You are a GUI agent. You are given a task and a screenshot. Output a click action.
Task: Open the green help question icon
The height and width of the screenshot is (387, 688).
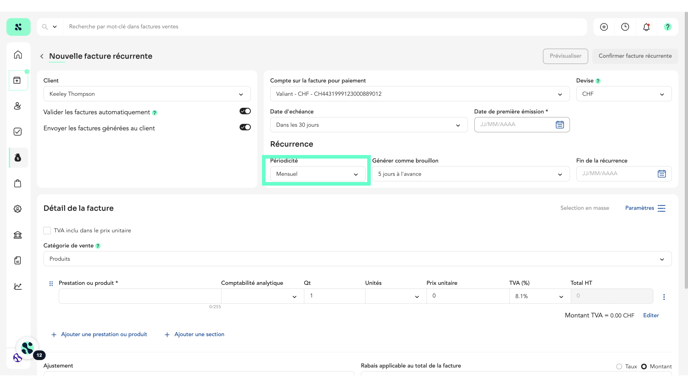(667, 27)
